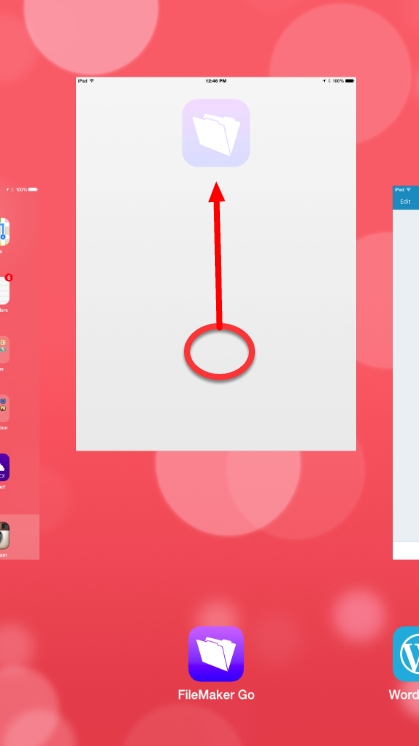419x746 pixels.
Task: Tap the faded FileMaker folder logo in preview
Action: pyautogui.click(x=216, y=133)
